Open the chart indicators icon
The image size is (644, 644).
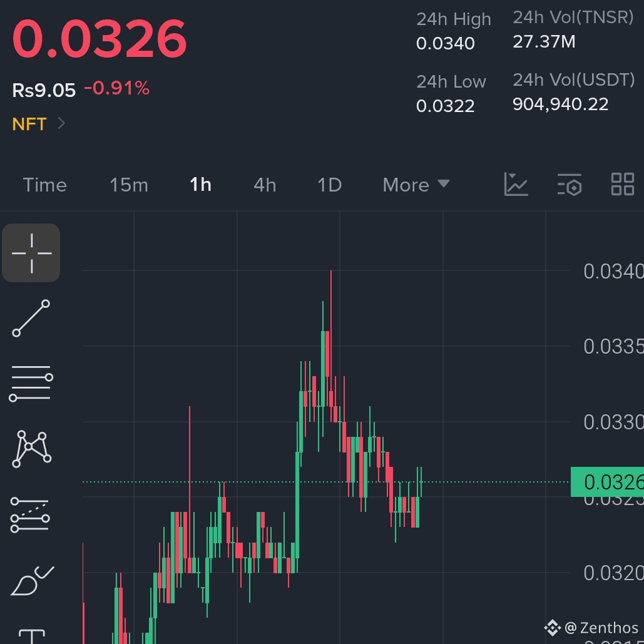(x=516, y=184)
